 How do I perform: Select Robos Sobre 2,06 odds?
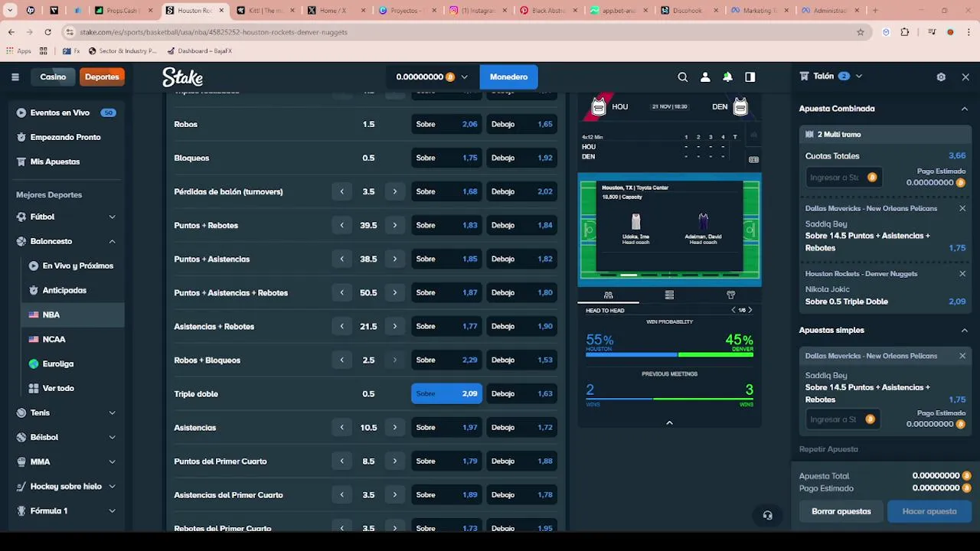pos(447,124)
